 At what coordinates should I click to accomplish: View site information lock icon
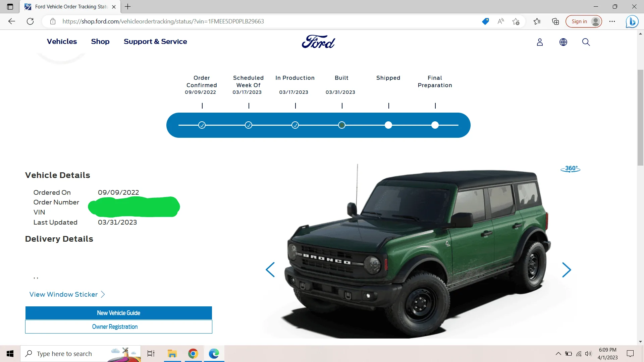coord(53,21)
